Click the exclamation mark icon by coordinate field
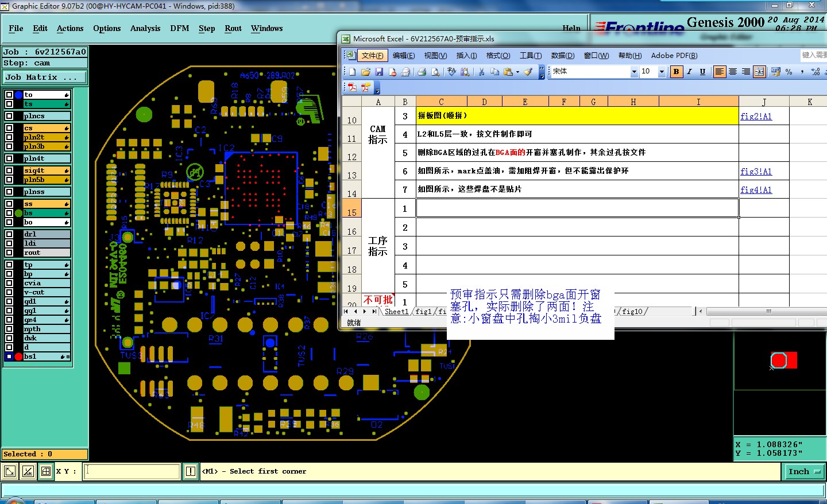This screenshot has width=827, height=504. (191, 471)
